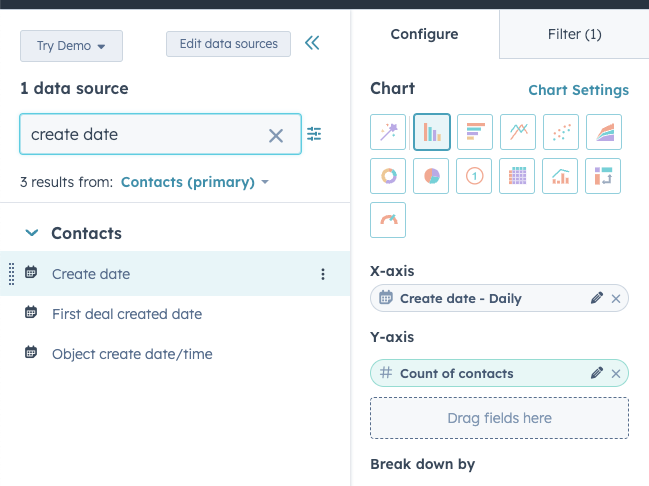The width and height of the screenshot is (649, 486).
Task: Open field search filter options icon
Action: click(x=314, y=134)
